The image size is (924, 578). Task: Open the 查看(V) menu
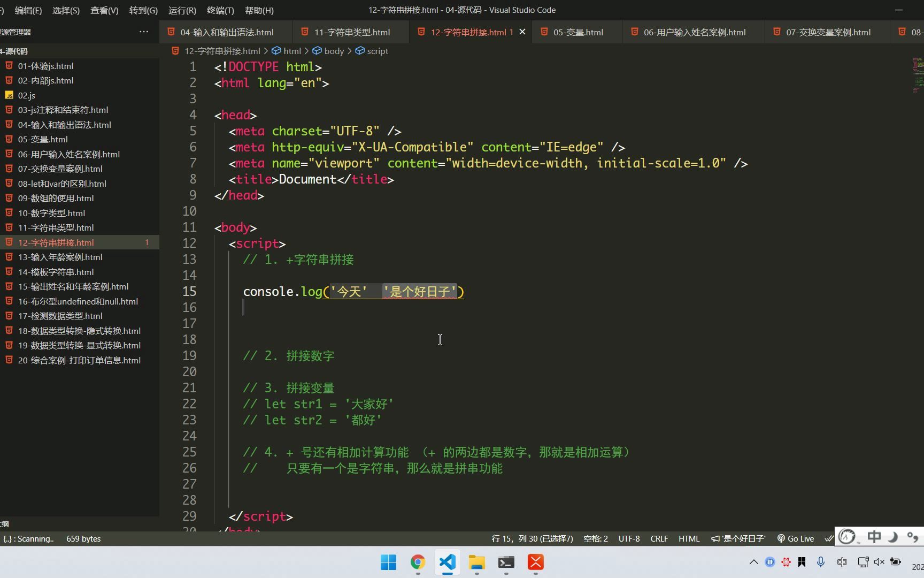(104, 10)
